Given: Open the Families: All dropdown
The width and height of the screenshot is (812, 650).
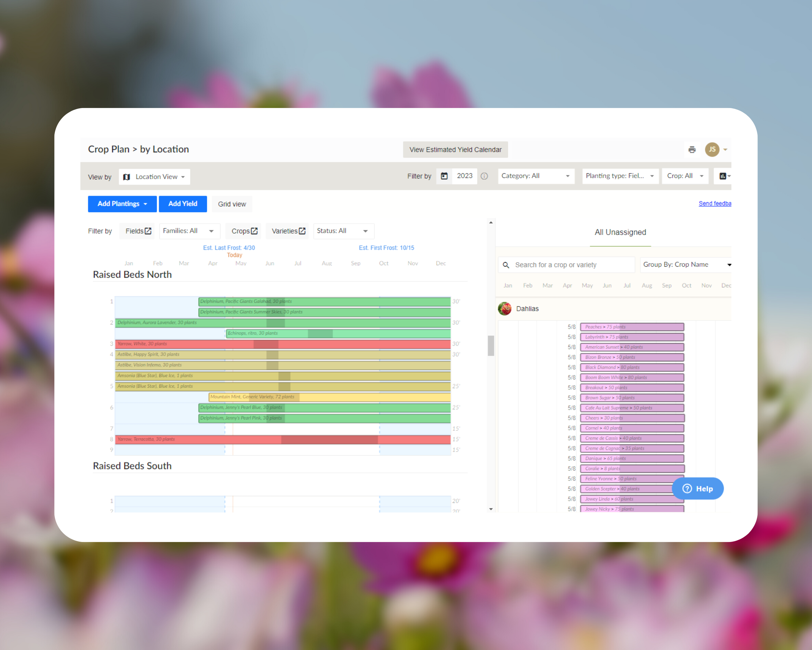Looking at the screenshot, I should pos(189,231).
